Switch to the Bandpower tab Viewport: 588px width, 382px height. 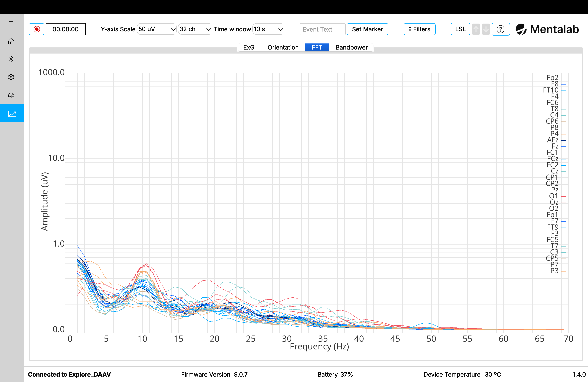pos(351,47)
